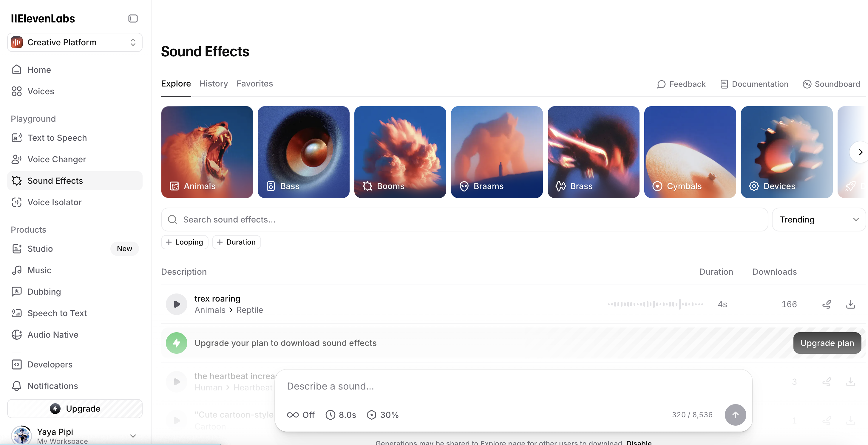
Task: Play the trex roaring sound
Action: point(176,304)
